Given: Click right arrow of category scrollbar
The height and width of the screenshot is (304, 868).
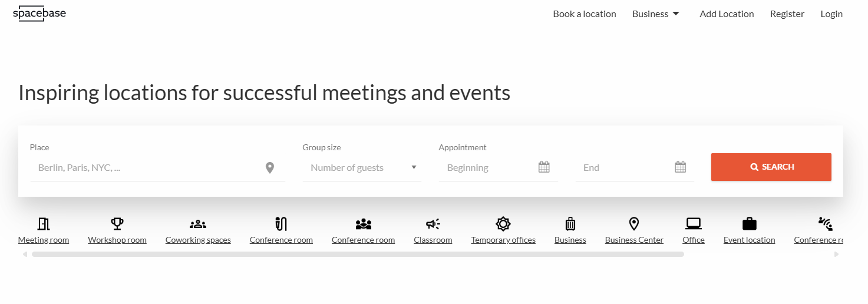Looking at the screenshot, I should (836, 255).
